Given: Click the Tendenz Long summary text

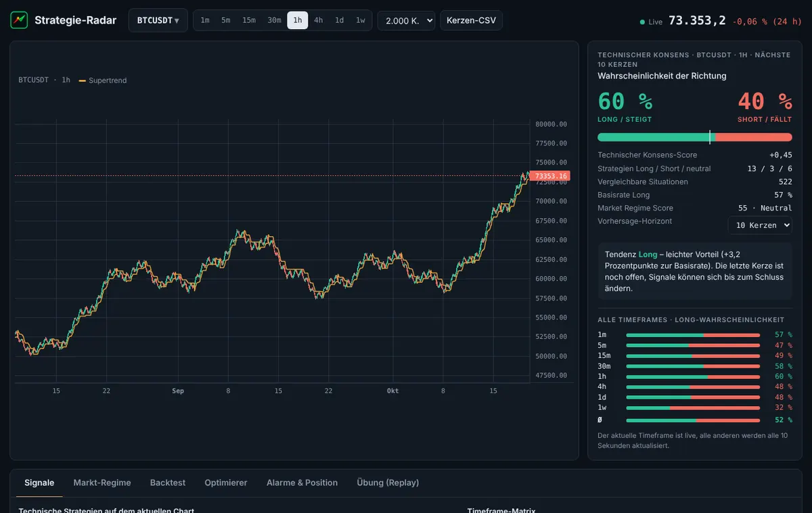Looking at the screenshot, I should [x=695, y=271].
